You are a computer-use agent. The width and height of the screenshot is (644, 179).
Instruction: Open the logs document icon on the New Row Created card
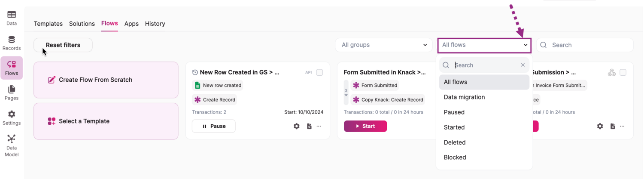309,126
